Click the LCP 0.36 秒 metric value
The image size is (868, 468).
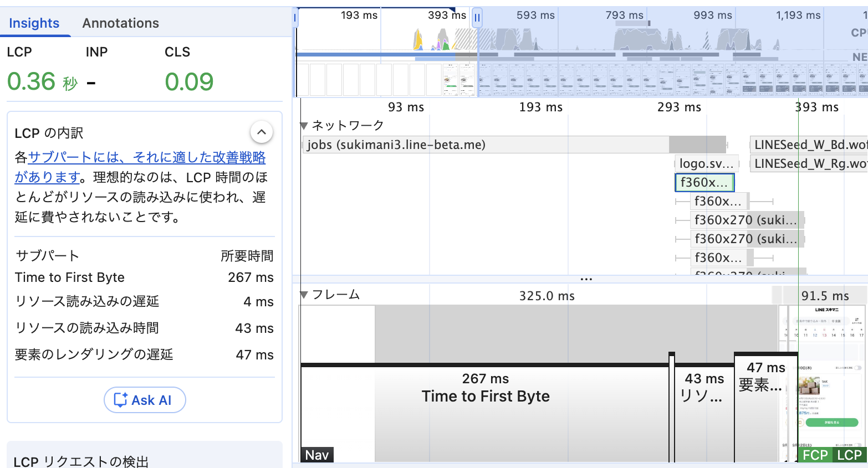tap(42, 82)
